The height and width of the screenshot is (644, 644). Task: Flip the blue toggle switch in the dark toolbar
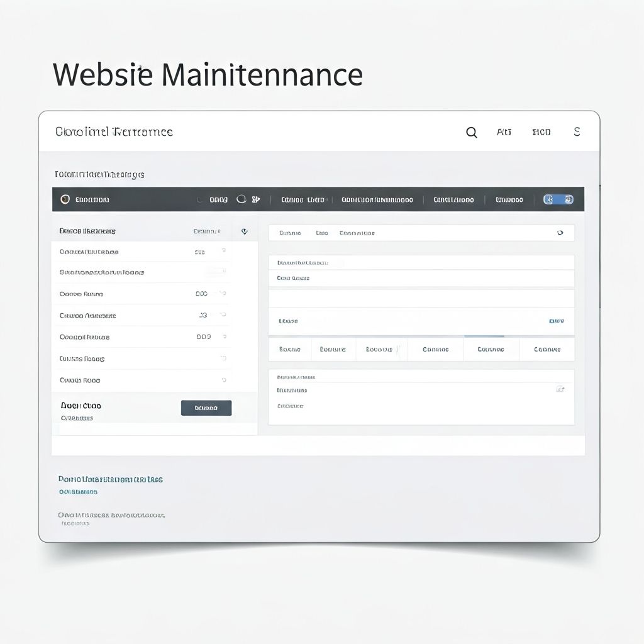(558, 199)
